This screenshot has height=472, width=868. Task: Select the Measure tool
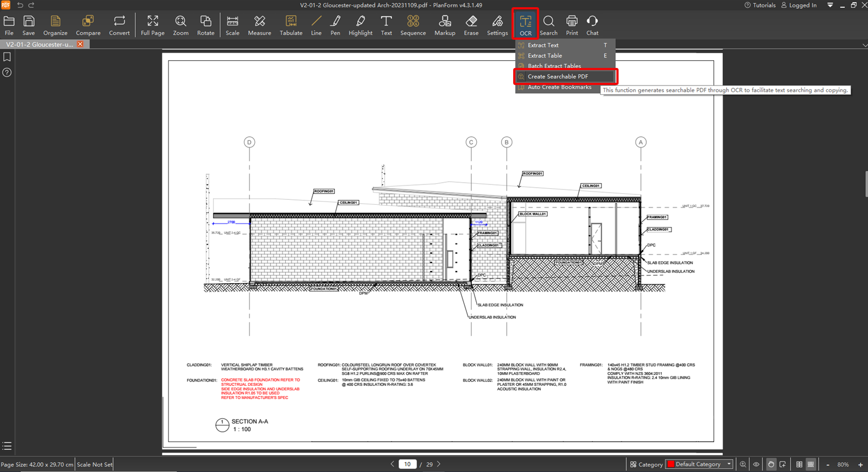click(x=259, y=25)
